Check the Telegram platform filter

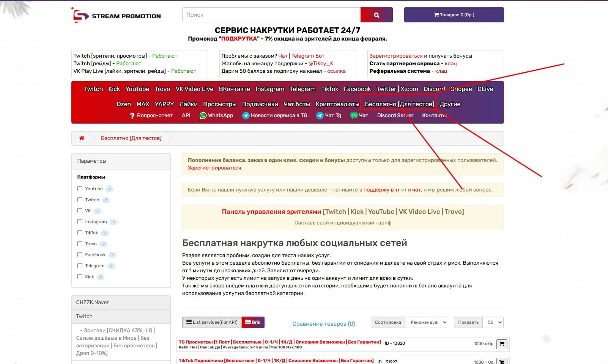pyautogui.click(x=80, y=266)
